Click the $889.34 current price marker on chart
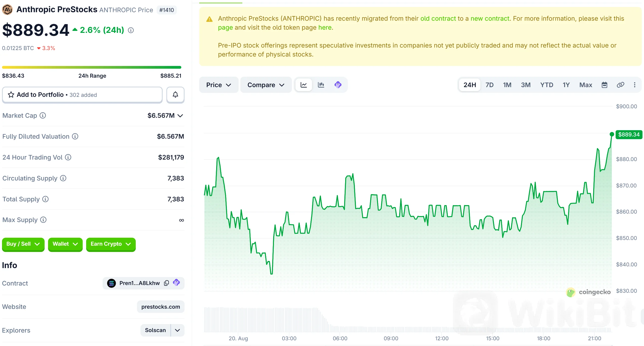 (629, 134)
